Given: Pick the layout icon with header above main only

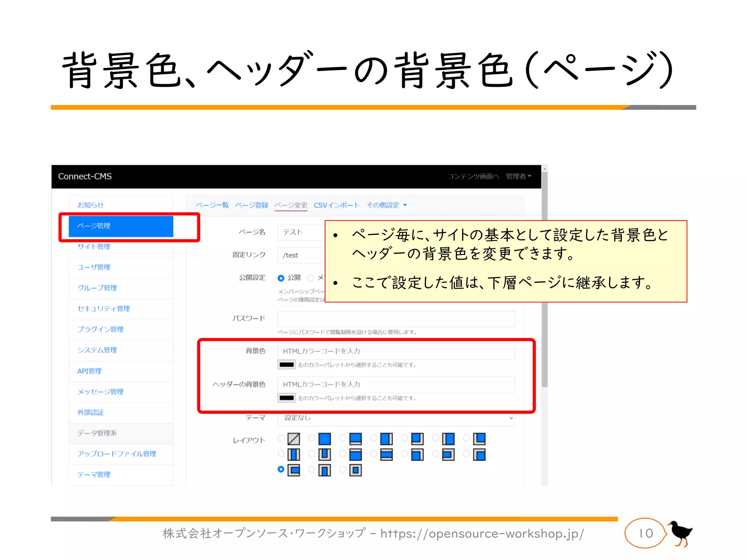Looking at the screenshot, I should click(356, 455).
